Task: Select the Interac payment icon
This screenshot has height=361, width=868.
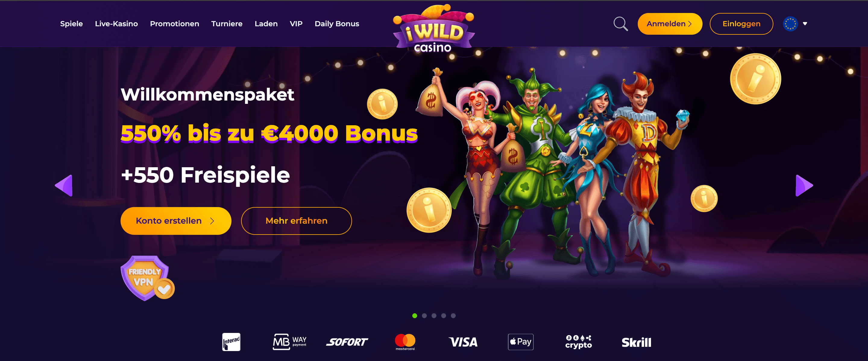Action: [x=231, y=342]
